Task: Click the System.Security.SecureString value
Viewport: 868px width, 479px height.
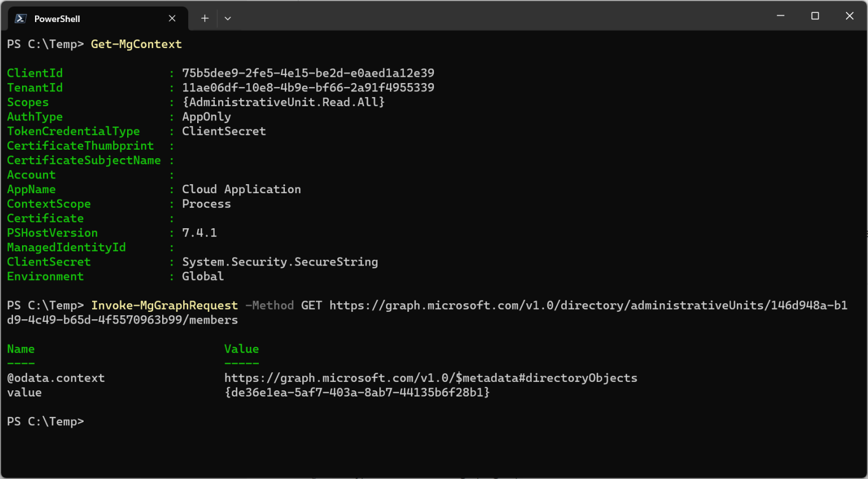Action: tap(280, 262)
